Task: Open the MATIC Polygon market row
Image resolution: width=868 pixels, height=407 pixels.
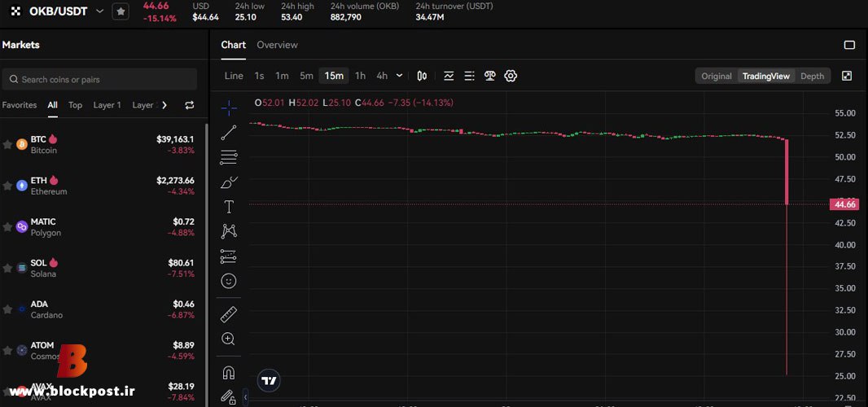Action: [103, 227]
